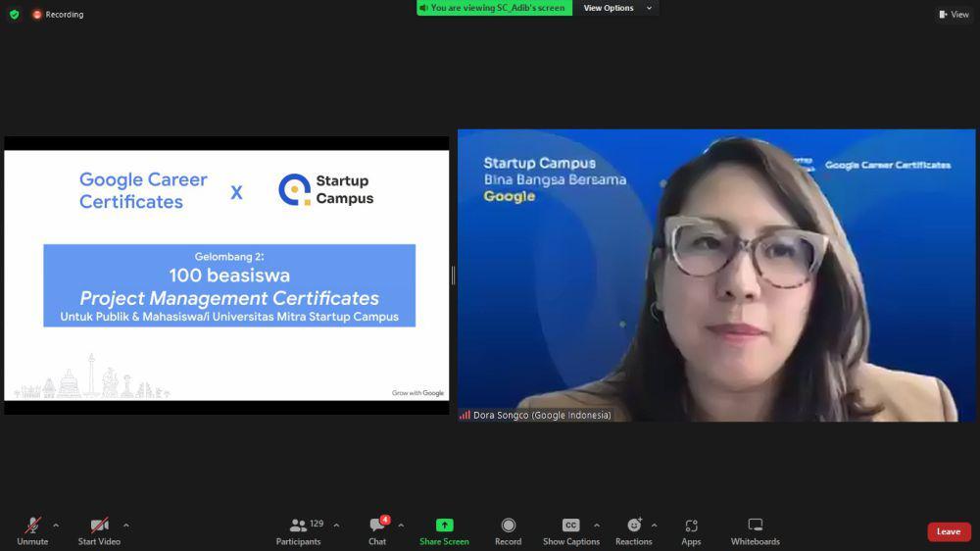Click the Record button
This screenshot has width=980, height=551.
point(508,531)
